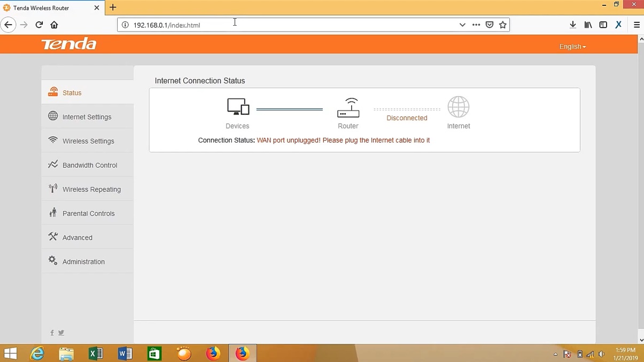Open Bandwidth Control in sidebar
The height and width of the screenshot is (362, 644).
pos(87,164)
